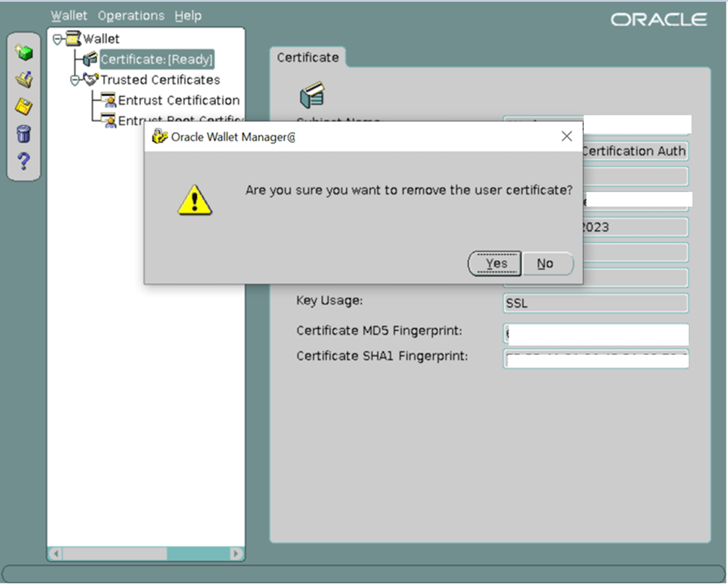728x585 pixels.
Task: Click the Entrust Certification certificate icon
Action: tap(108, 100)
